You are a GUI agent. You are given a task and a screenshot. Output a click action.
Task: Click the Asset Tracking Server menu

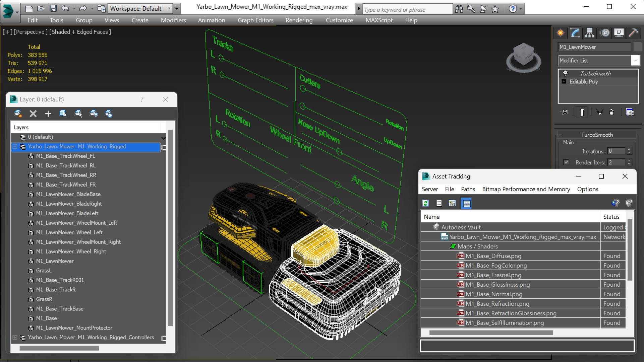430,189
